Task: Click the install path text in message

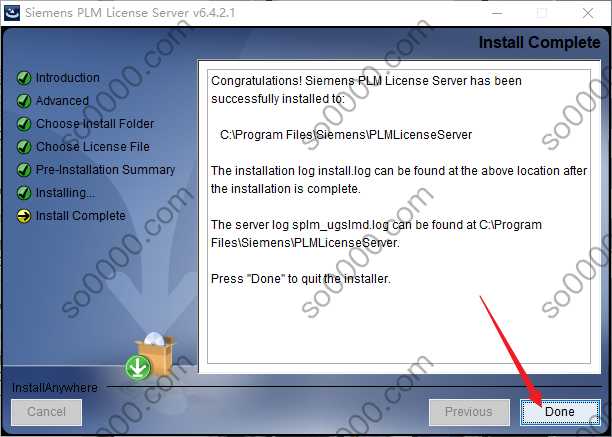Action: (346, 135)
